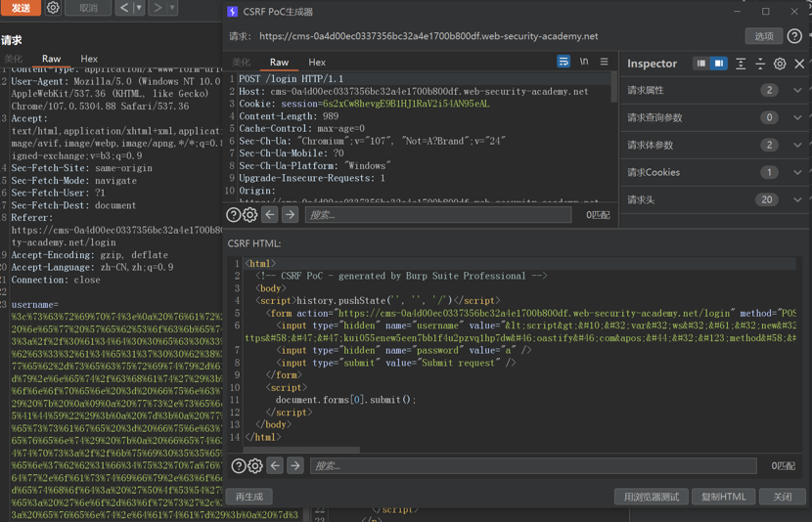Jump to next match in request search

(290, 214)
